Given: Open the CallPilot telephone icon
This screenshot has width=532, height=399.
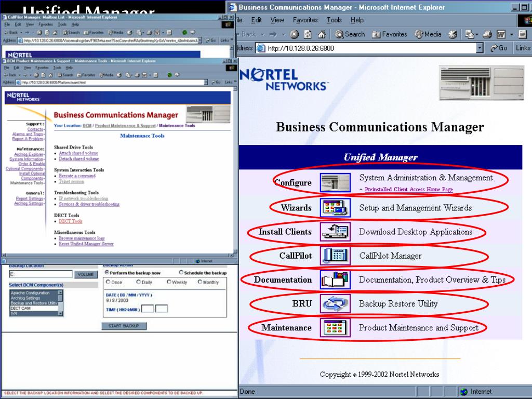Looking at the screenshot, I should click(x=335, y=256).
